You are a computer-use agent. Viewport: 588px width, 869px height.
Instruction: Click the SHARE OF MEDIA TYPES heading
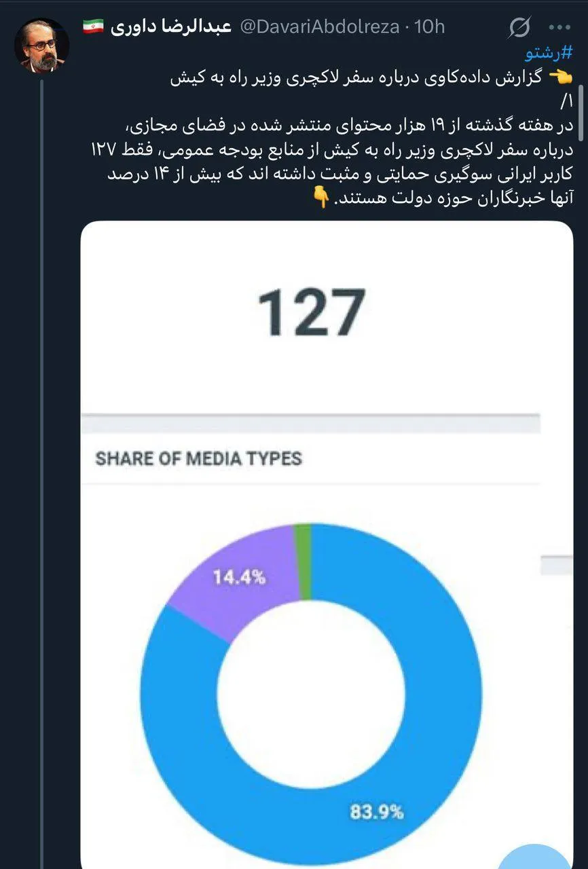(x=198, y=458)
